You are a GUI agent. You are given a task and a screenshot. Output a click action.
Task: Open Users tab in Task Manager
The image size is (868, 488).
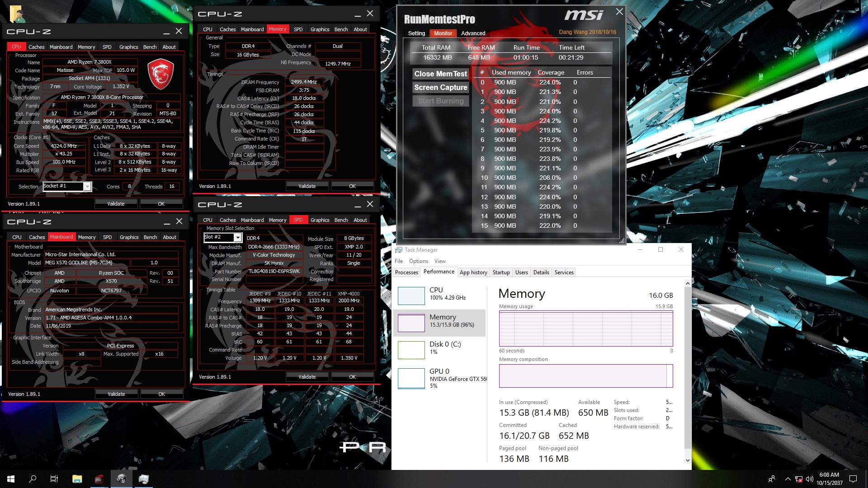click(521, 272)
